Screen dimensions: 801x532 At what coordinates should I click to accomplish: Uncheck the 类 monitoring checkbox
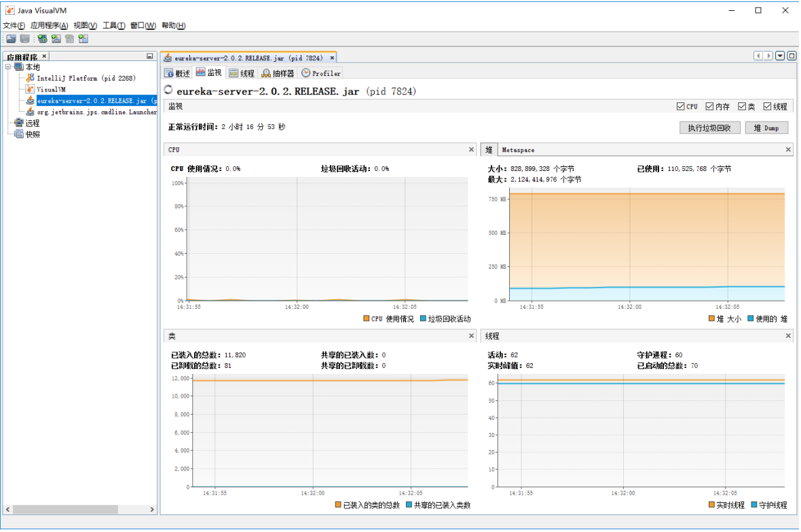(x=741, y=107)
